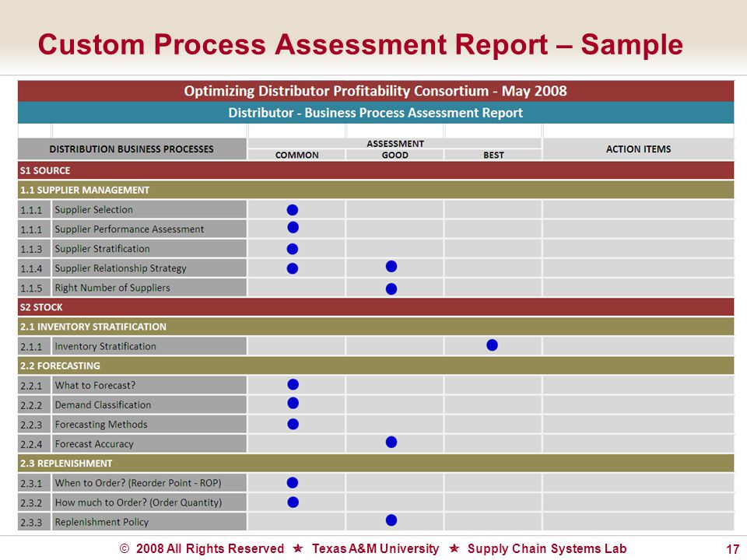
Task: Click the '2008 All Rights Reserved' footer text
Action: 210,548
